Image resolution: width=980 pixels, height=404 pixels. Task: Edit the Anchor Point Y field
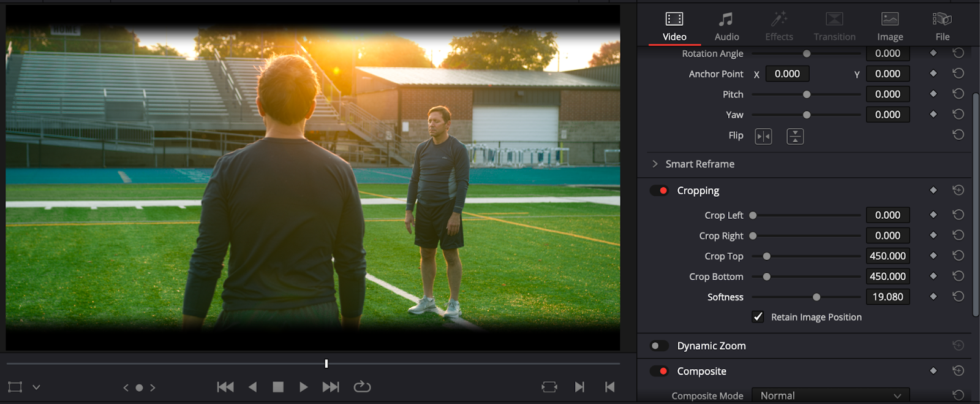click(x=888, y=74)
